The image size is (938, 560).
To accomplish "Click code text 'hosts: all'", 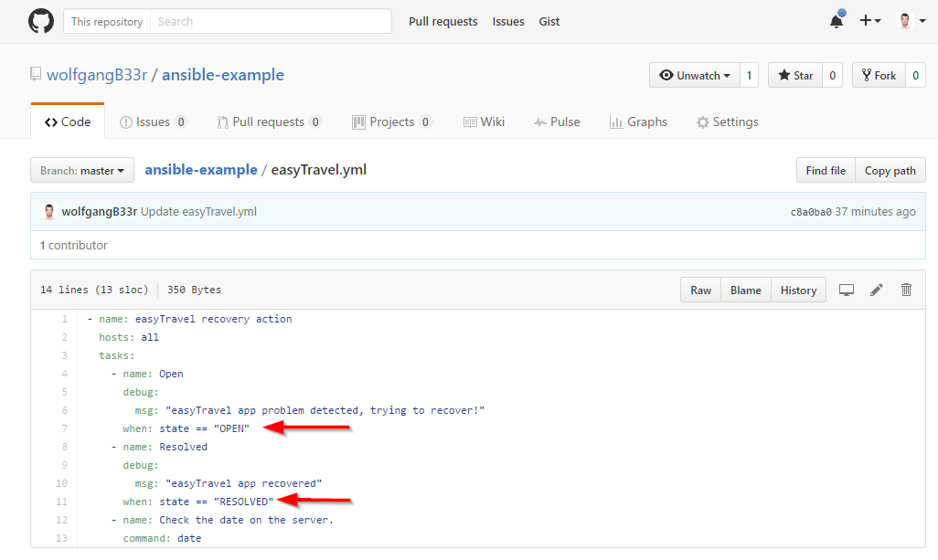I will pyautogui.click(x=129, y=337).
